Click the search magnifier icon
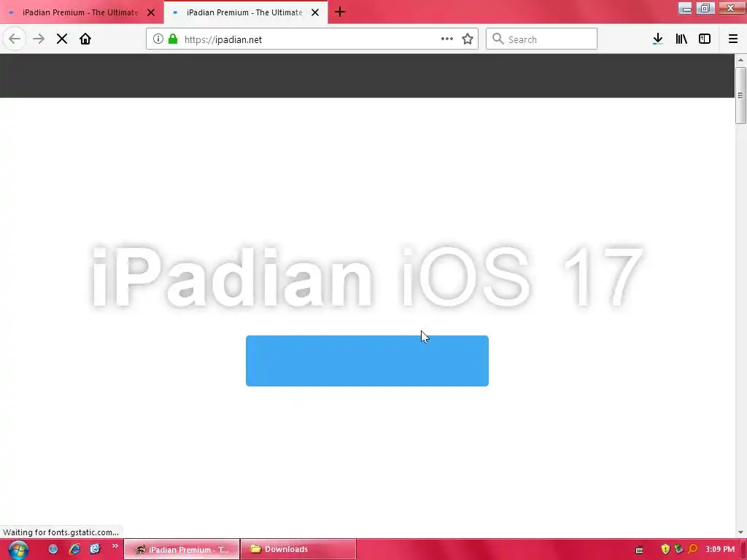The width and height of the screenshot is (747, 560). (498, 39)
